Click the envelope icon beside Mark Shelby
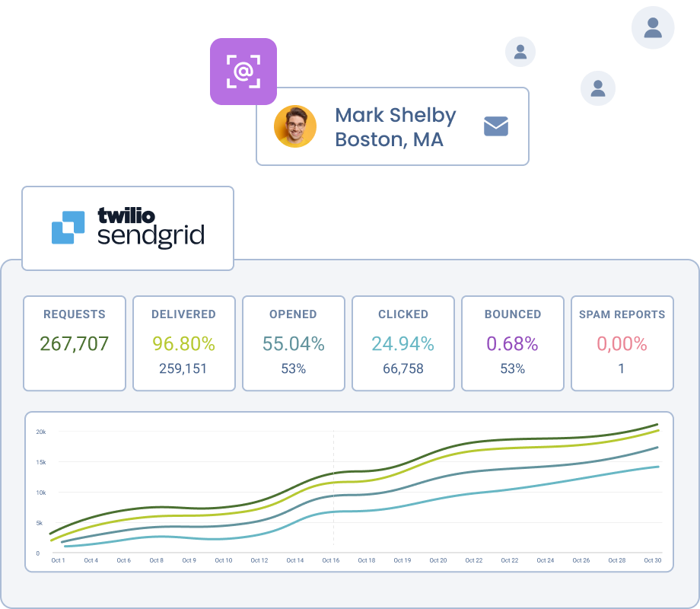 [x=495, y=126]
